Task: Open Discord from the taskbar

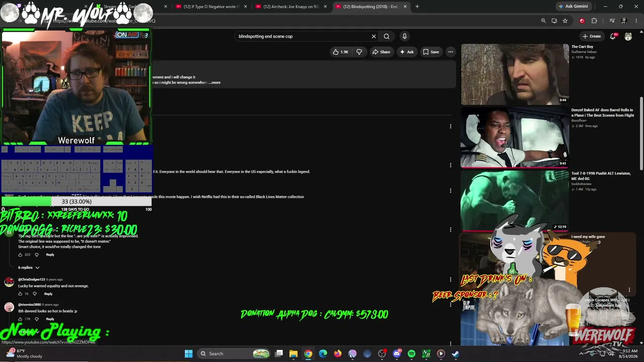Action: click(x=397, y=353)
